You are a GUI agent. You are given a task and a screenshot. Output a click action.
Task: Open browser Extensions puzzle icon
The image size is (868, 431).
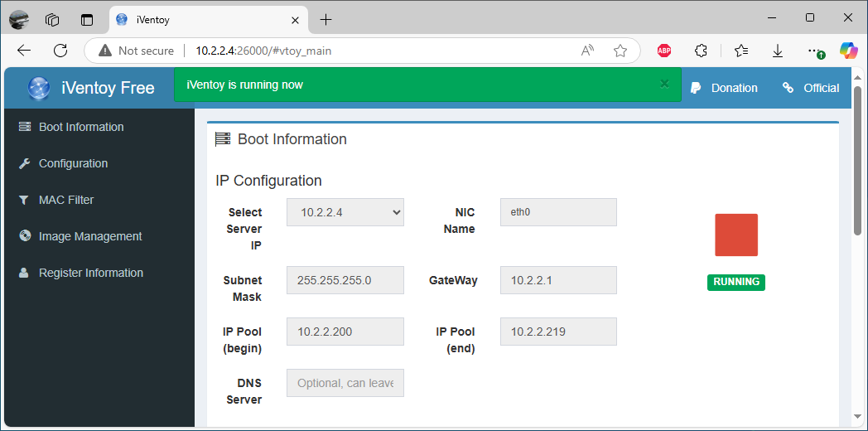coord(701,51)
